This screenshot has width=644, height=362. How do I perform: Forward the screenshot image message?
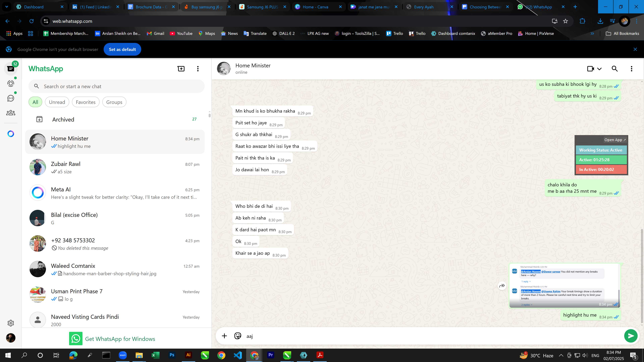502,286
